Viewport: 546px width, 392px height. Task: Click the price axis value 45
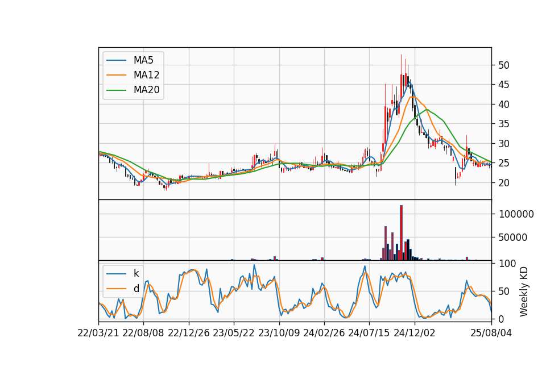click(504, 85)
